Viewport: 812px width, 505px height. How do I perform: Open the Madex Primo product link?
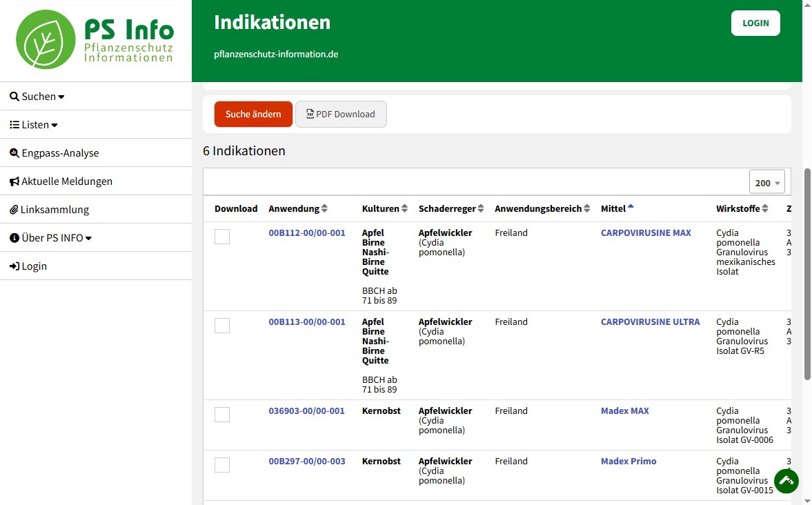pos(628,461)
